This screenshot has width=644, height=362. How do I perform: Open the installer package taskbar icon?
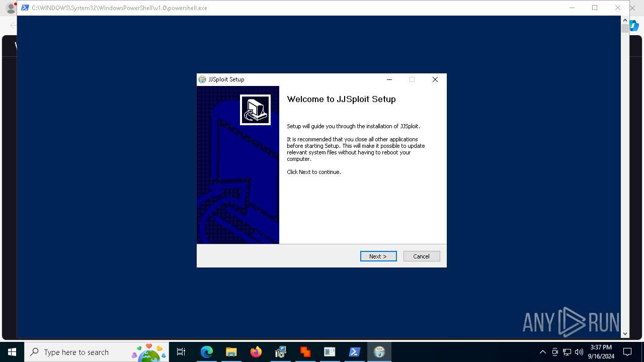(280, 352)
